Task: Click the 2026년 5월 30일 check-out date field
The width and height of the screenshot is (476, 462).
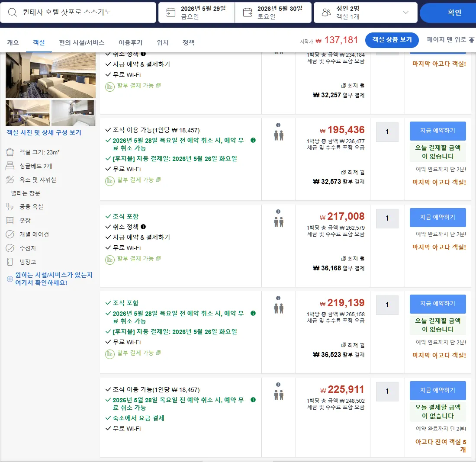Action: tap(273, 13)
